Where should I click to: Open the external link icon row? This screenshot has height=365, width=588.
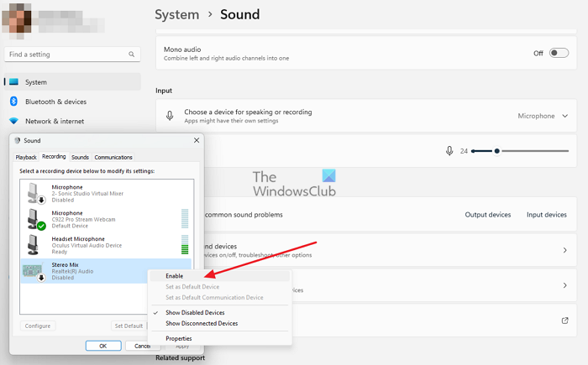click(564, 320)
